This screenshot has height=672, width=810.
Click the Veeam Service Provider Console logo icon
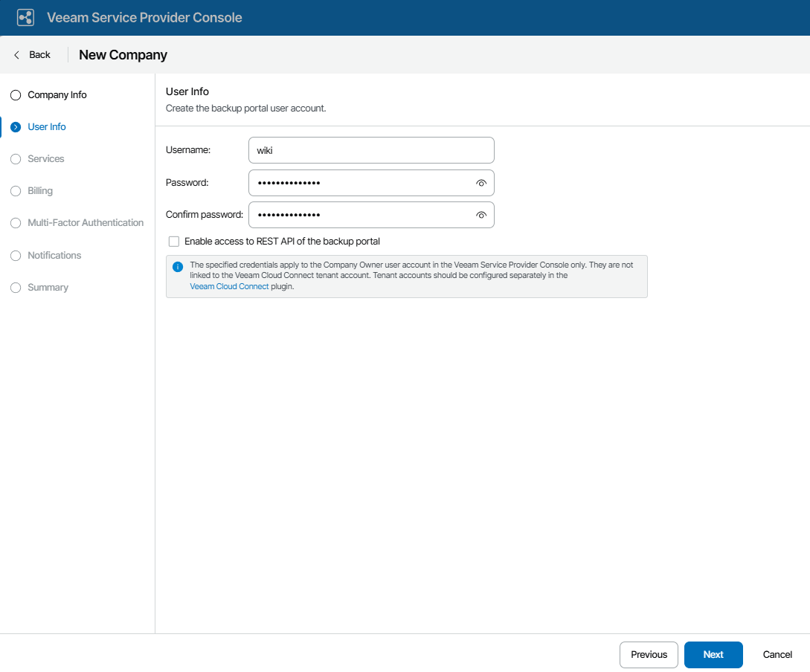(26, 18)
